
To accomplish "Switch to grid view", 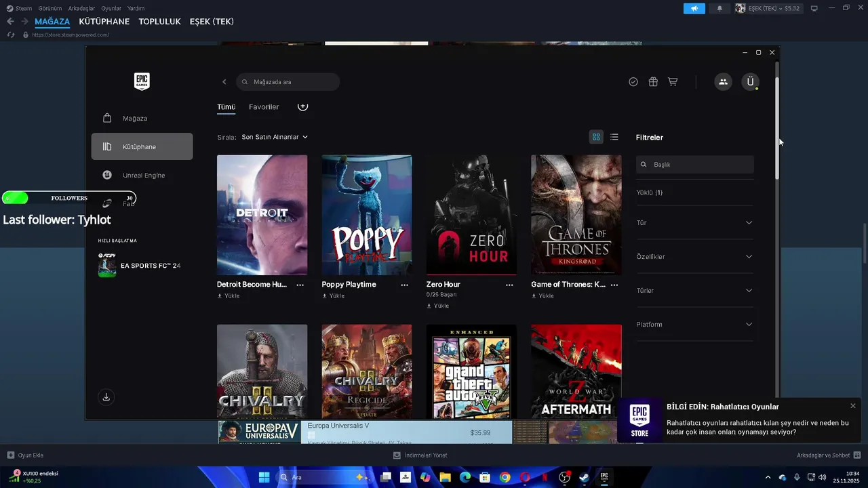I will pos(596,137).
